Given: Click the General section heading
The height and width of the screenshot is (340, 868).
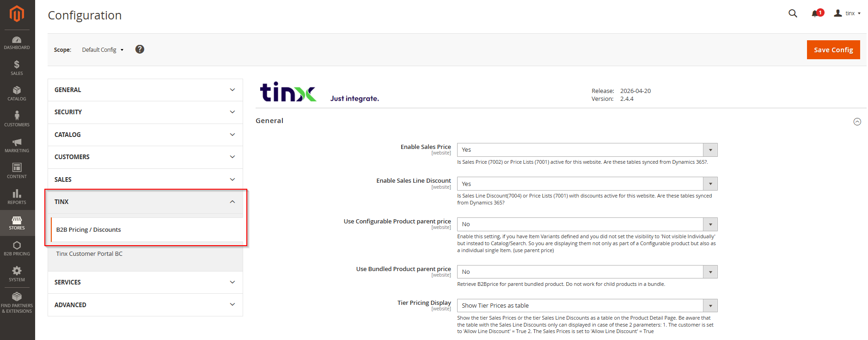Looking at the screenshot, I should tap(269, 121).
